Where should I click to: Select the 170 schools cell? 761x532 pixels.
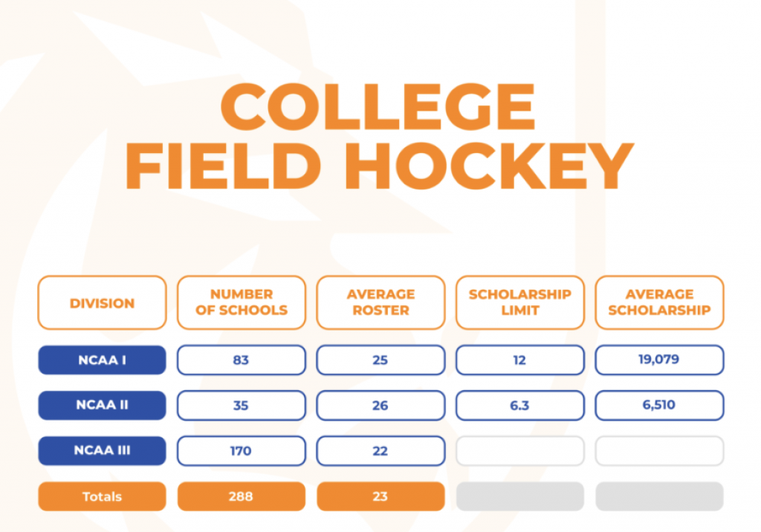(x=241, y=451)
